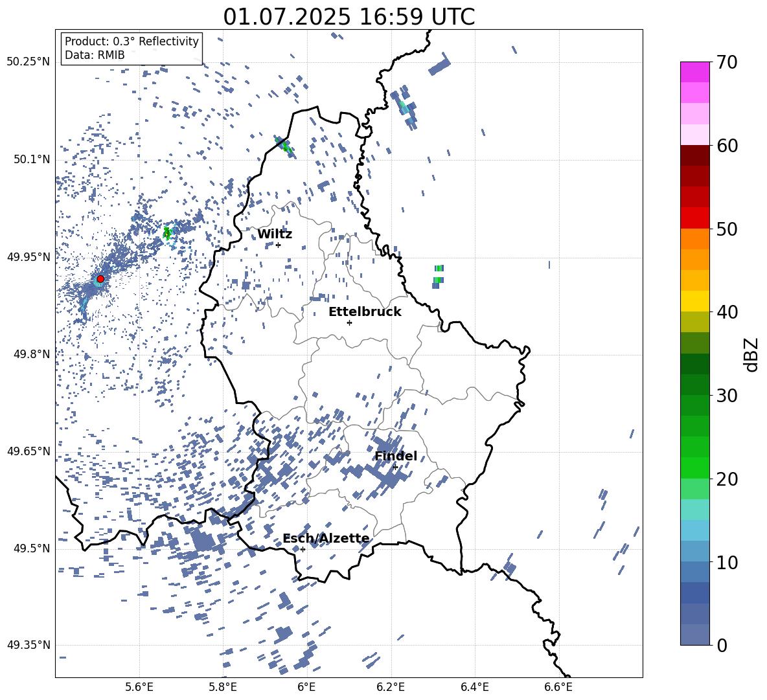Image resolution: width=767 pixels, height=700 pixels.
Task: Click the cross marker at Esch/Alzette
Action: [x=303, y=549]
